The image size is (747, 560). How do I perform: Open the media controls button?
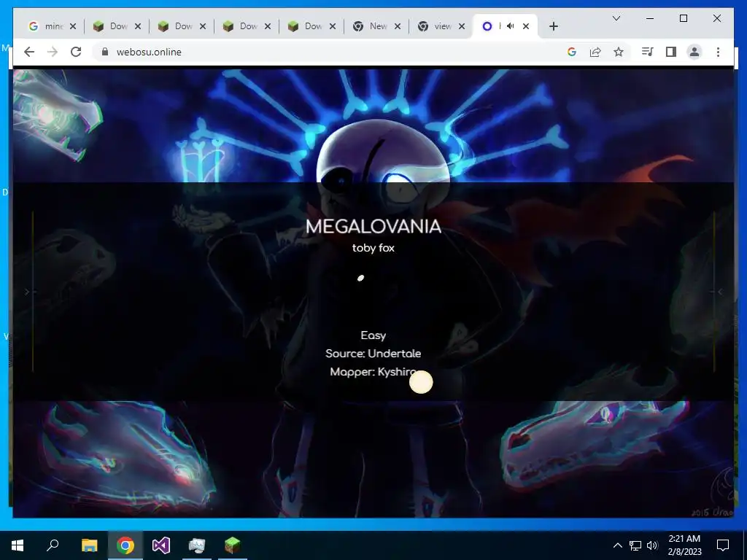tap(647, 52)
